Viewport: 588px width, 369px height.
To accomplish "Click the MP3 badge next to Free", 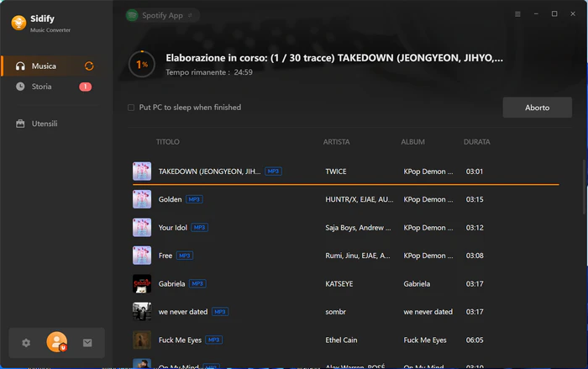I will 185,256.
